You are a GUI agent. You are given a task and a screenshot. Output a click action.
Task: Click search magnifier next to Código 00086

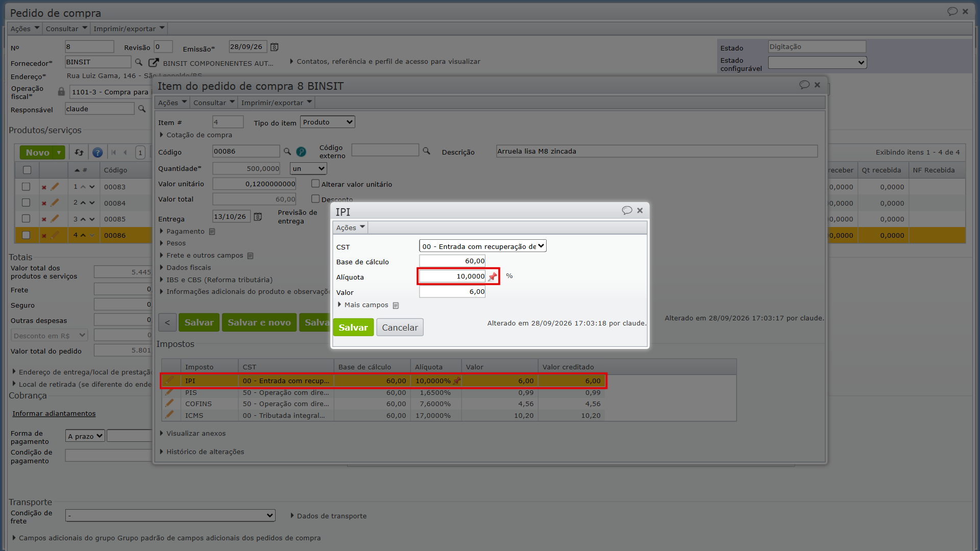coord(287,152)
